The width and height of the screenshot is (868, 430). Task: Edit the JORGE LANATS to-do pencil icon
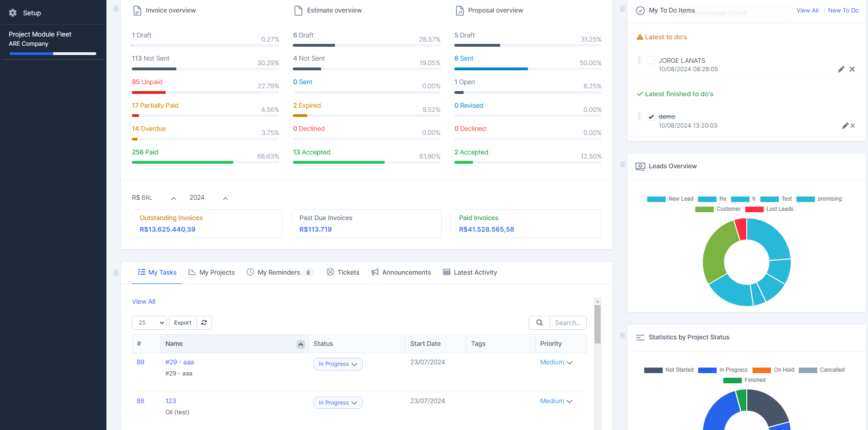coord(841,69)
